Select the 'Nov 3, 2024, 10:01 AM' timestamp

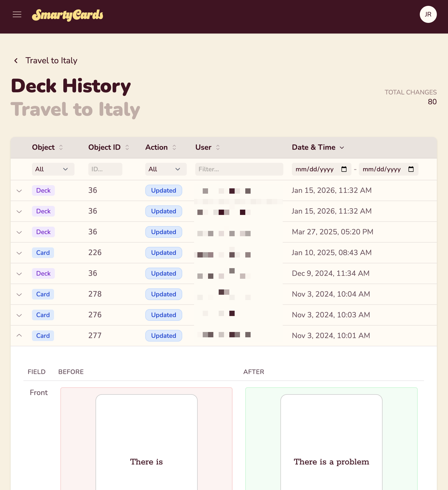[331, 335]
